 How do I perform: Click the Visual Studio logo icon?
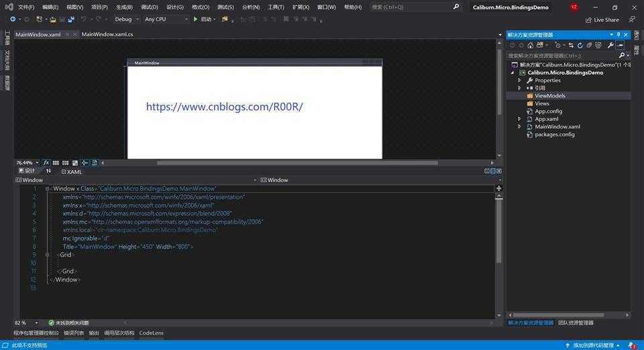coord(9,7)
